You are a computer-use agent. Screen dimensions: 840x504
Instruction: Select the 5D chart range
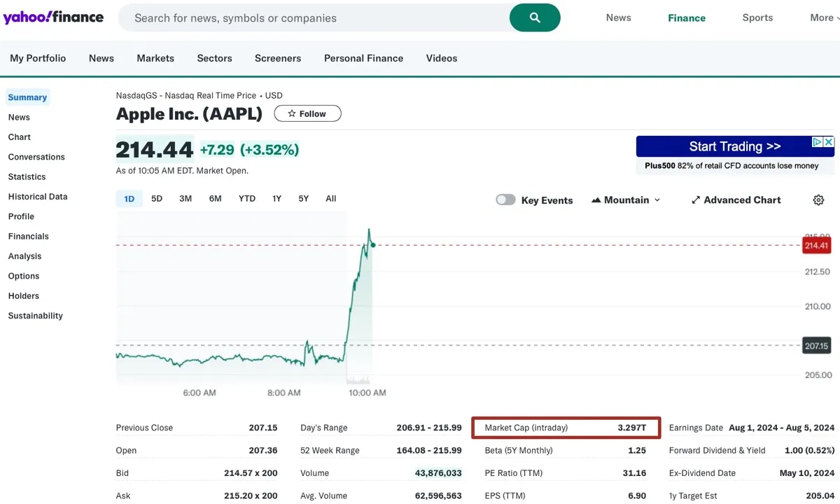click(157, 199)
